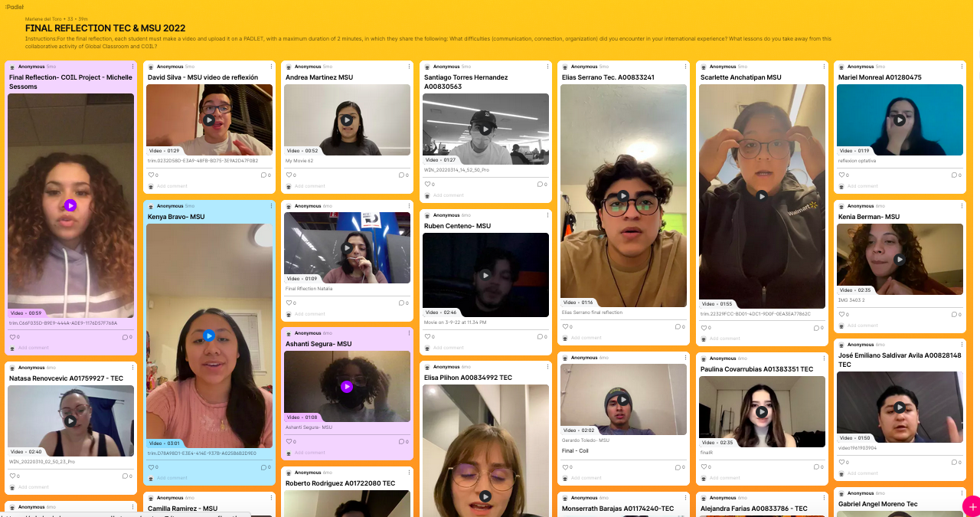980x517 pixels.
Task: Open more actions on Santiago Torres Hernandez post
Action: [x=547, y=67]
